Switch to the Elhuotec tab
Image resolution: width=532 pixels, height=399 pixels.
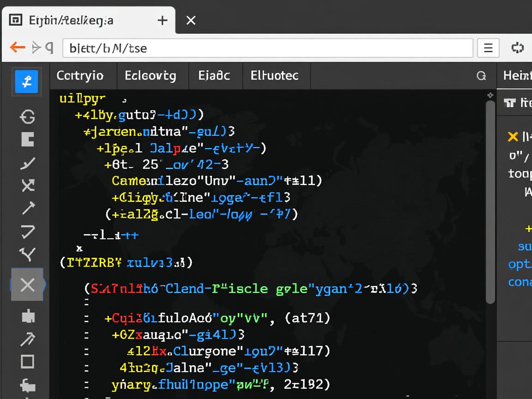(x=275, y=75)
